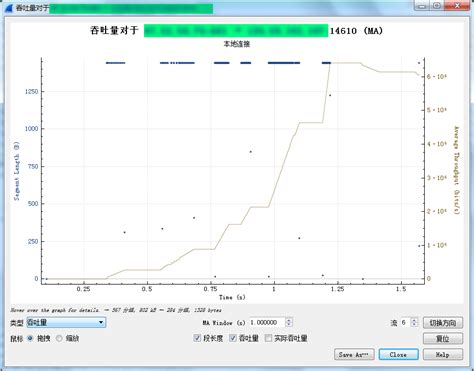Click the Save As button
The height and width of the screenshot is (371, 474).
tap(354, 354)
